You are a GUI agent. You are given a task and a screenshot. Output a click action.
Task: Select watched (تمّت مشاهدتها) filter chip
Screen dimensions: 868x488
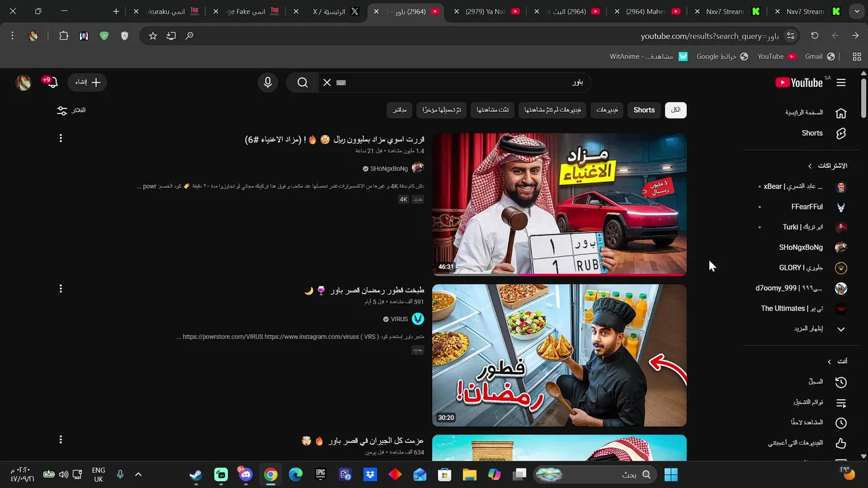click(493, 110)
